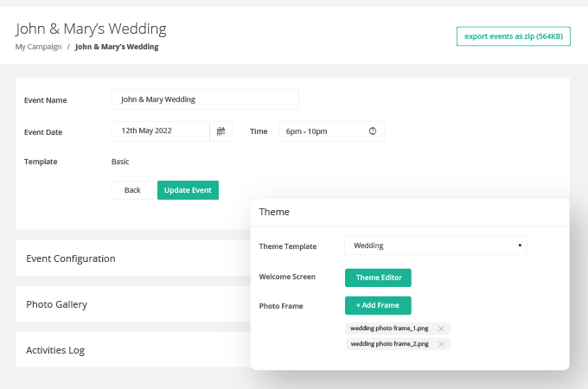Select the wedding photo frame_1.png chip

(398, 328)
